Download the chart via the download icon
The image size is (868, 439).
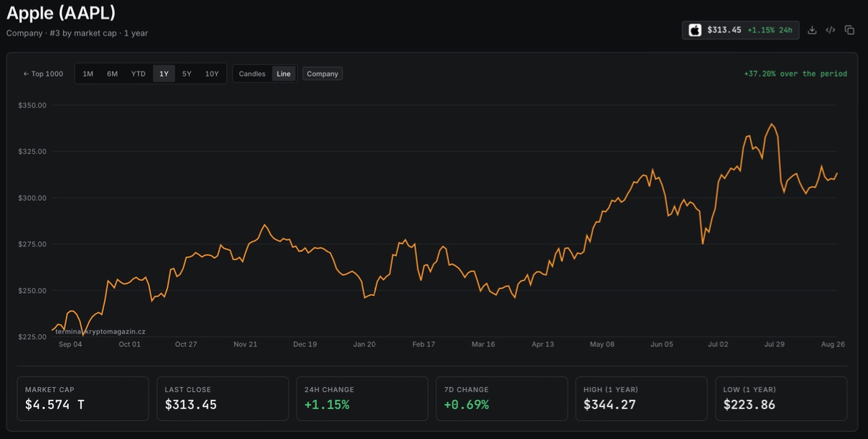click(x=812, y=30)
